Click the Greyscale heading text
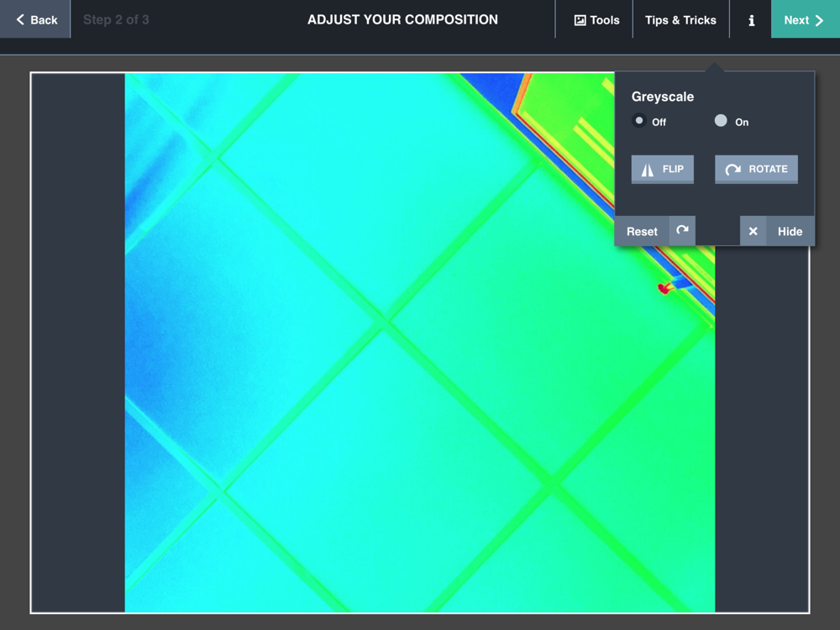This screenshot has height=630, width=840. pos(663,97)
